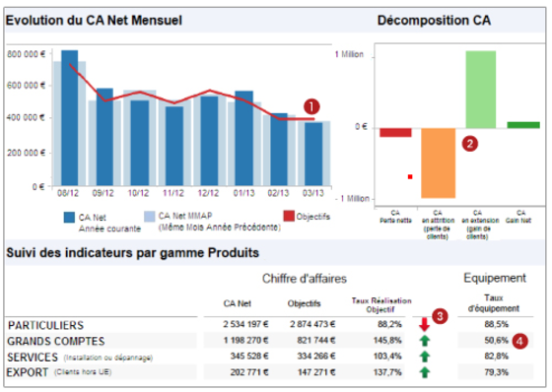
Task: Click red marker number 4 beside 50,6%
Action: tap(520, 341)
